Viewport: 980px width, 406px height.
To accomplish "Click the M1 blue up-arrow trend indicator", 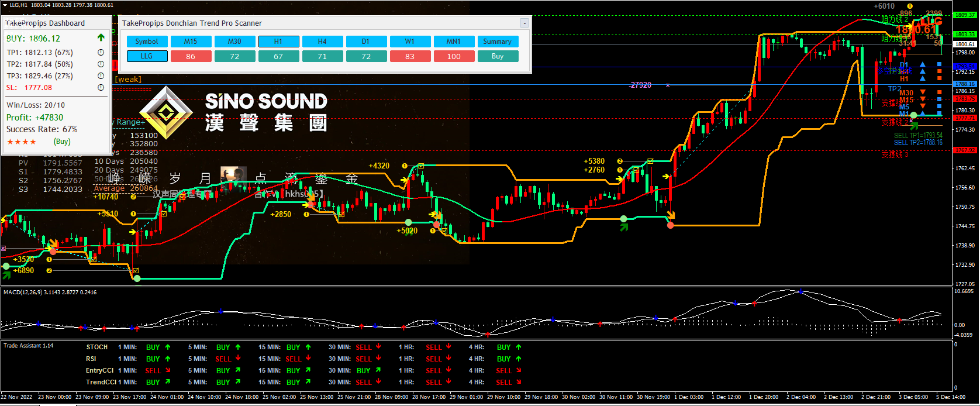I will [x=923, y=113].
